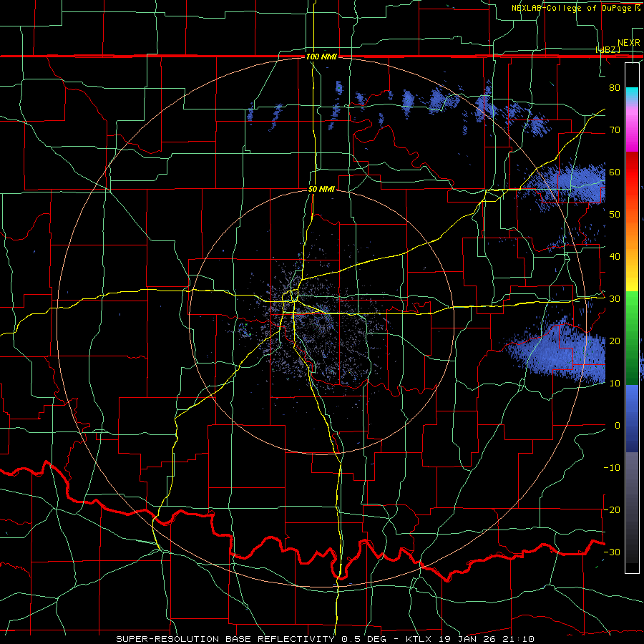Click the 'NEXR' label above the color scale

pos(629,43)
